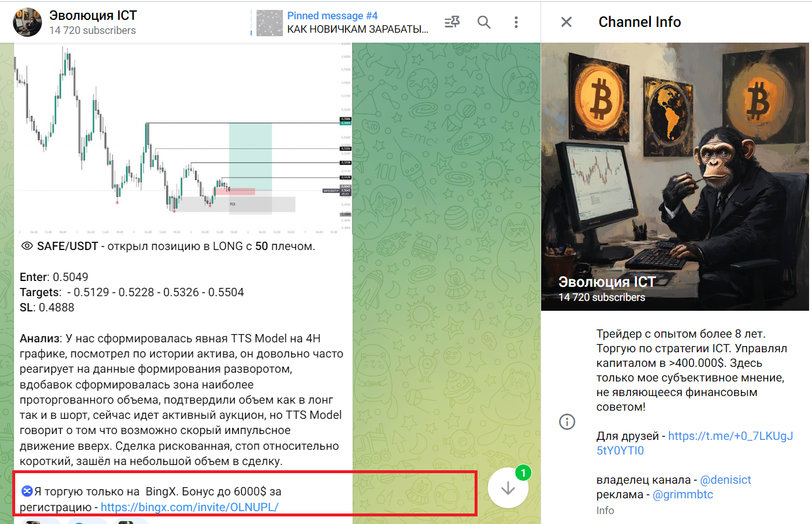Close the Channel Info panel
The height and width of the screenshot is (524, 812).
pyautogui.click(x=566, y=22)
